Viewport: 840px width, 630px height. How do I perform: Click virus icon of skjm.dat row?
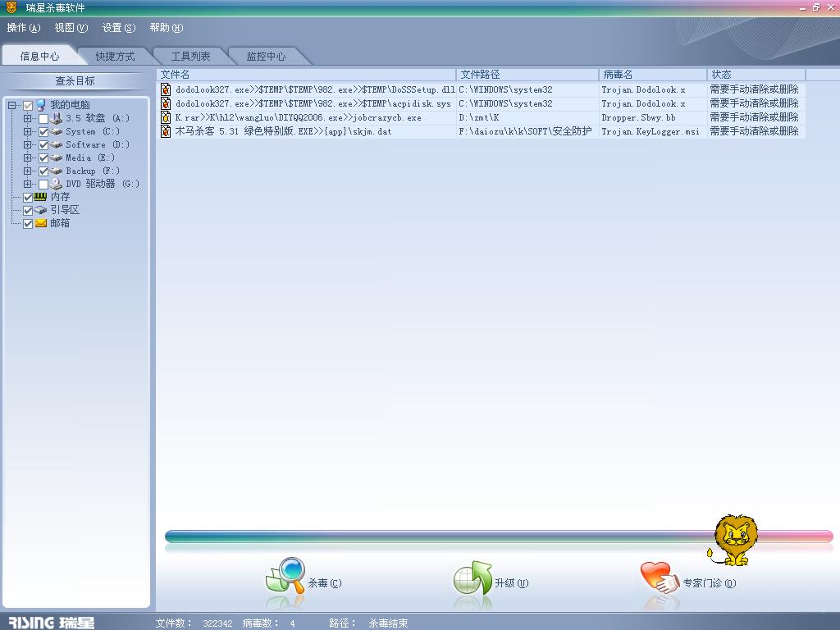point(166,131)
